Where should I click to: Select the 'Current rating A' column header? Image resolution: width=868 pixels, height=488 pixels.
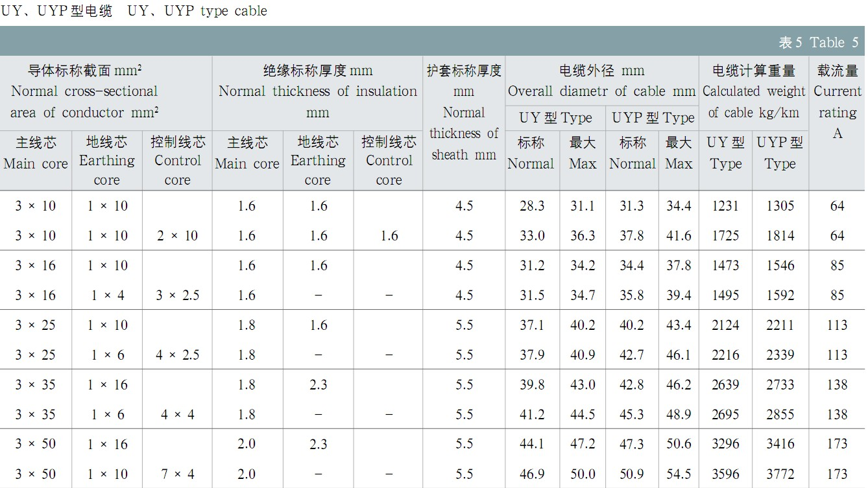pyautogui.click(x=837, y=102)
